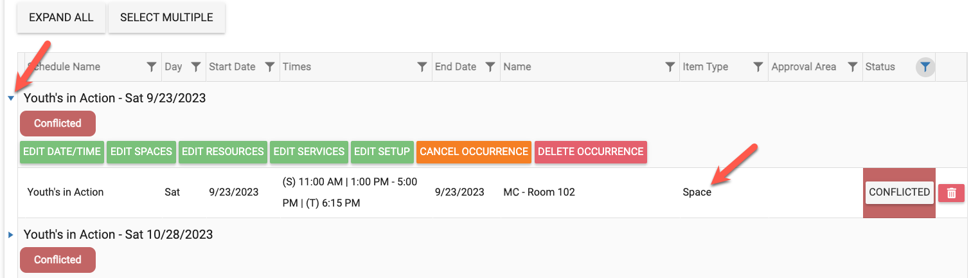Collapse the Sat 9/23/2023 occurrence

(11, 98)
